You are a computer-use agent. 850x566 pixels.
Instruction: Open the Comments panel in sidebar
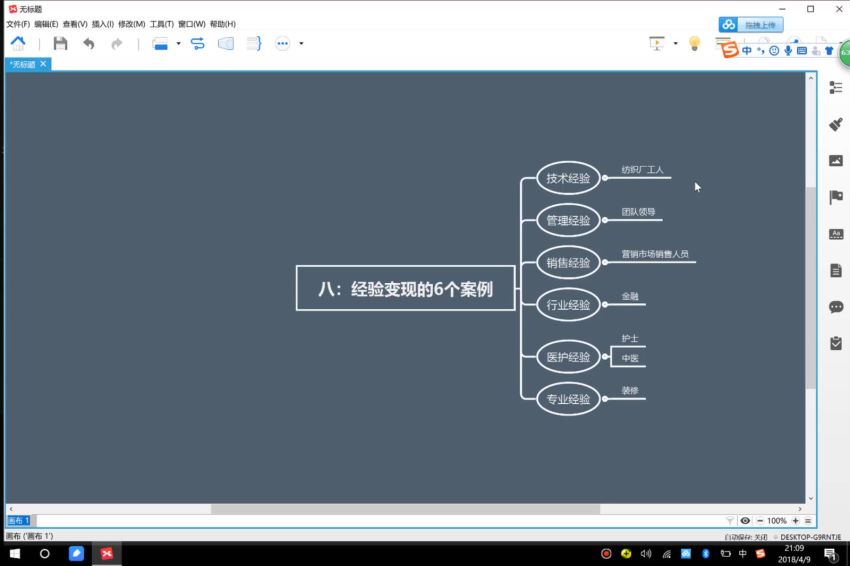coord(836,307)
